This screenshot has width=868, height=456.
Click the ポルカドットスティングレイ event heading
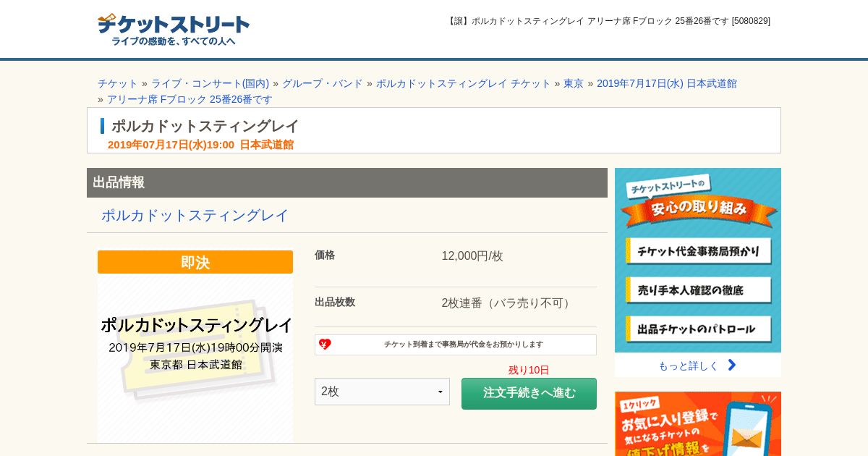[x=205, y=126]
